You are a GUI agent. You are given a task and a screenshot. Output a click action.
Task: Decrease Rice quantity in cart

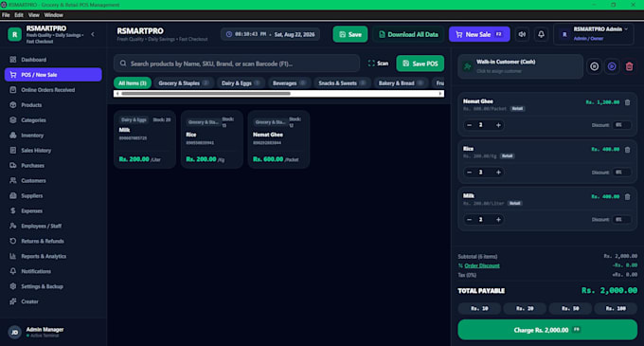click(469, 173)
